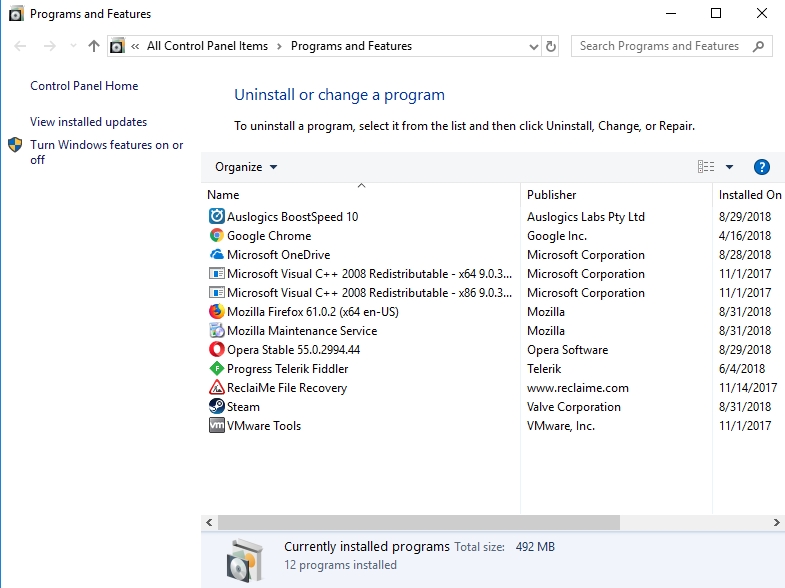Click the refresh button in address bar
Viewport: 785px width, 588px height.
[551, 46]
